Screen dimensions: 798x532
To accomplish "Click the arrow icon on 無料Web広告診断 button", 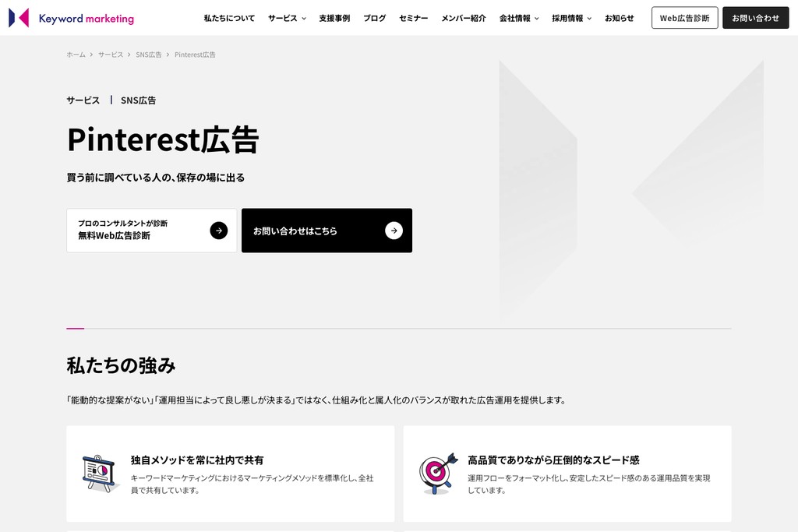I will pyautogui.click(x=219, y=231).
